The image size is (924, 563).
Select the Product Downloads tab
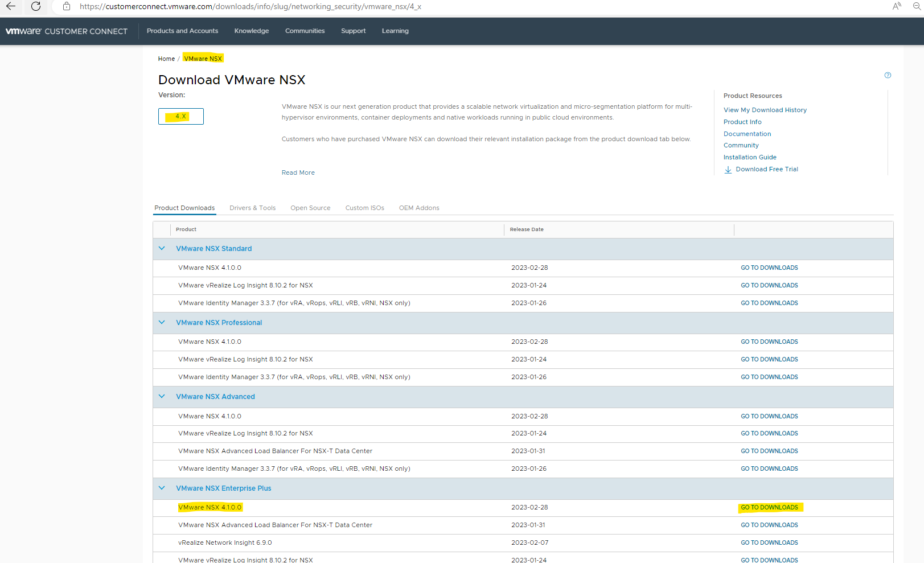184,208
